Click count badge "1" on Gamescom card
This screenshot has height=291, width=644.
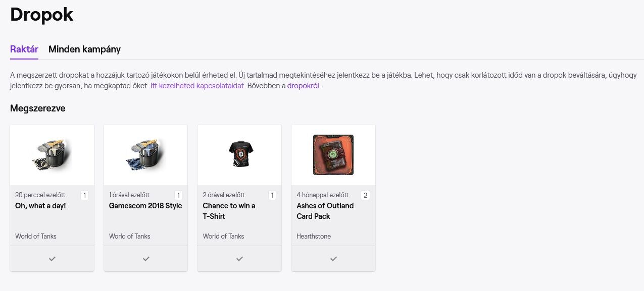click(178, 195)
